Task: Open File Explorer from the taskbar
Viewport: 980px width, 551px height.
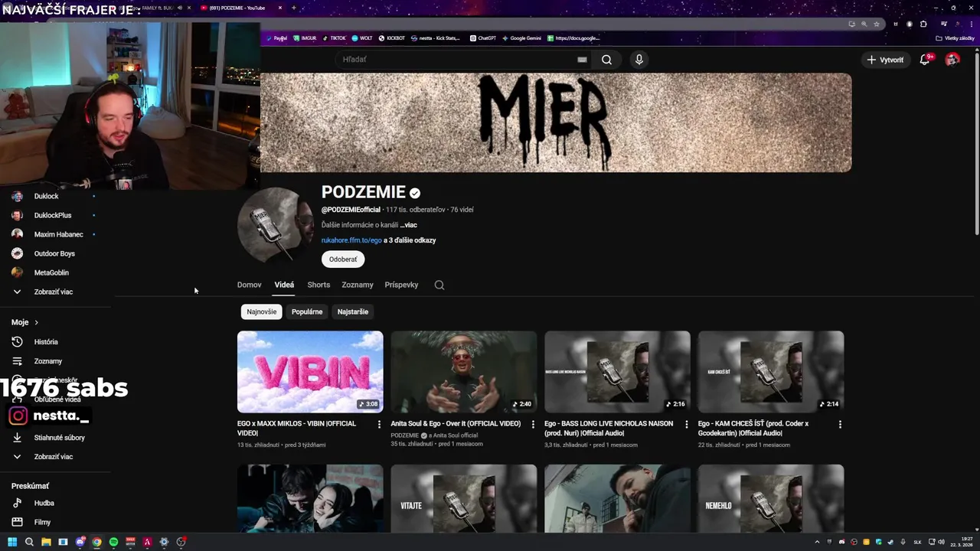Action: [x=46, y=542]
